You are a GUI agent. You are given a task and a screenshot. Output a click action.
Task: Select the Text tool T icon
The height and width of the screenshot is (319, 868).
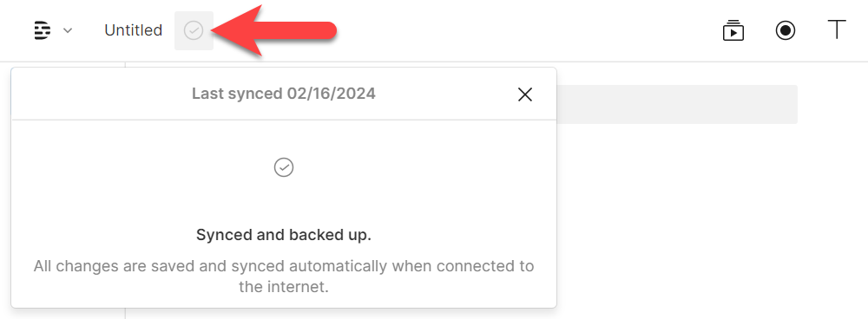[x=837, y=29]
